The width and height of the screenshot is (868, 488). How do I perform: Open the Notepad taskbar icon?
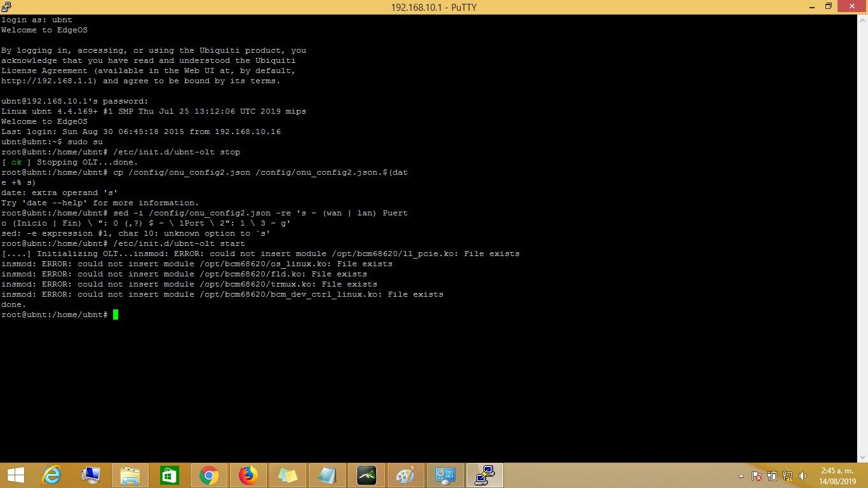pos(327,475)
